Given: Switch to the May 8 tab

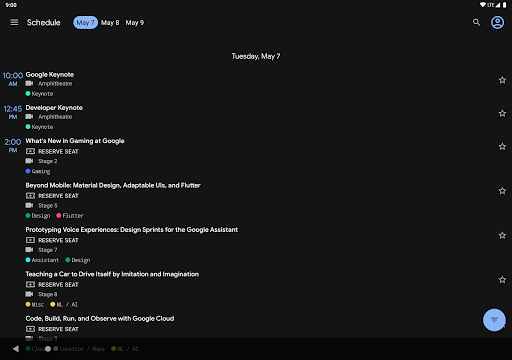Looking at the screenshot, I should point(110,23).
